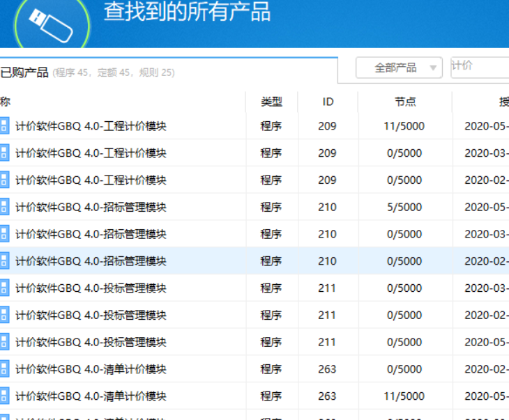Click row icon of 招标管理模块 dated 2020-03

(4, 234)
